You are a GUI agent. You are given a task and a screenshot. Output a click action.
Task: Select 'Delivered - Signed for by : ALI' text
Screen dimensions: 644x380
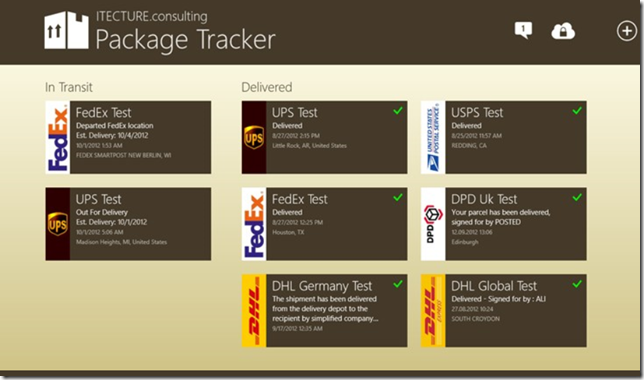click(499, 299)
